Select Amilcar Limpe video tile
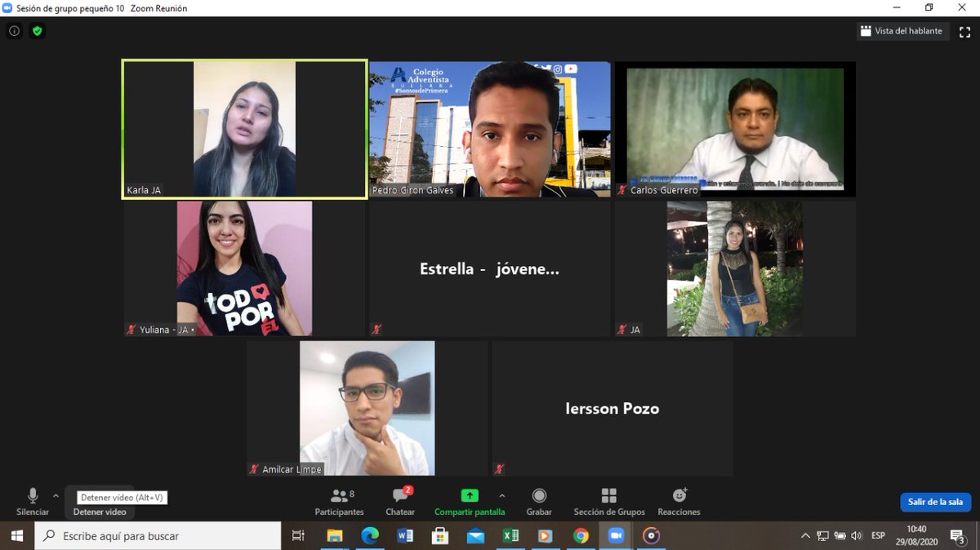The width and height of the screenshot is (980, 550). click(367, 408)
